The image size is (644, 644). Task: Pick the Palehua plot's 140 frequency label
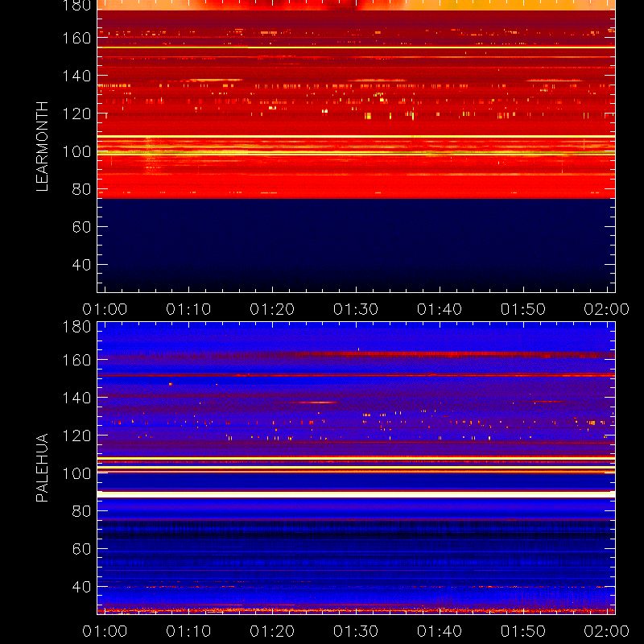coord(76,398)
